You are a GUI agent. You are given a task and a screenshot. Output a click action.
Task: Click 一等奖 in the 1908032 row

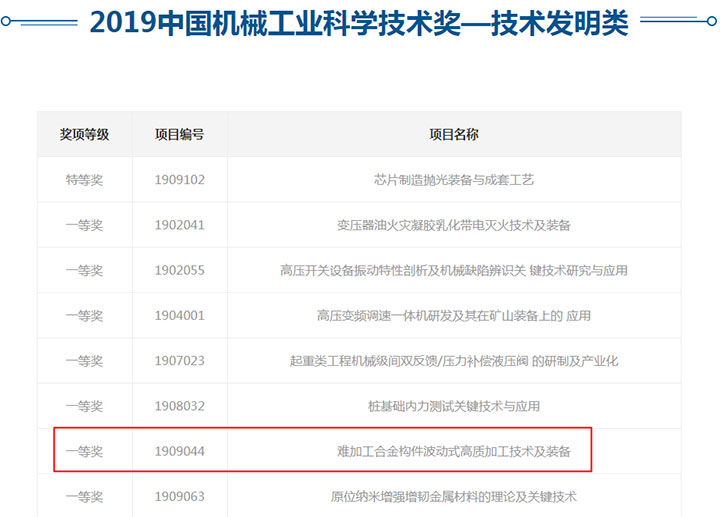(84, 406)
